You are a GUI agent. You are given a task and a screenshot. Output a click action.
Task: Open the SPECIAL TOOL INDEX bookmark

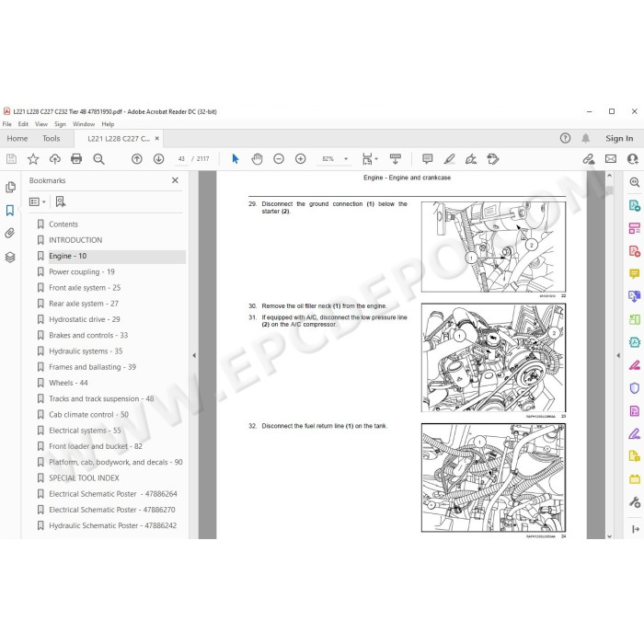tap(84, 478)
